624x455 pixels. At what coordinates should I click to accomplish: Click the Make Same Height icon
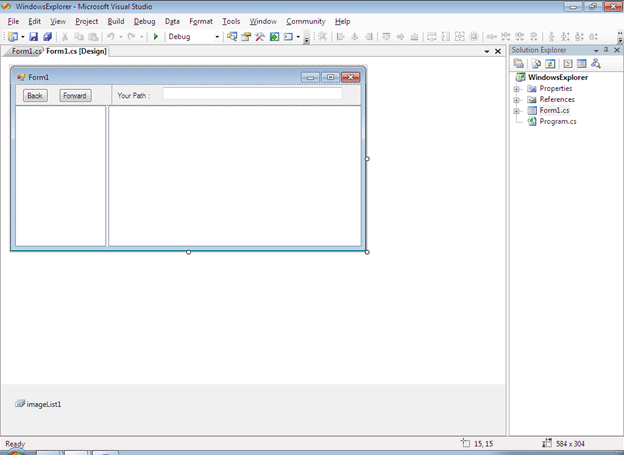click(446, 37)
